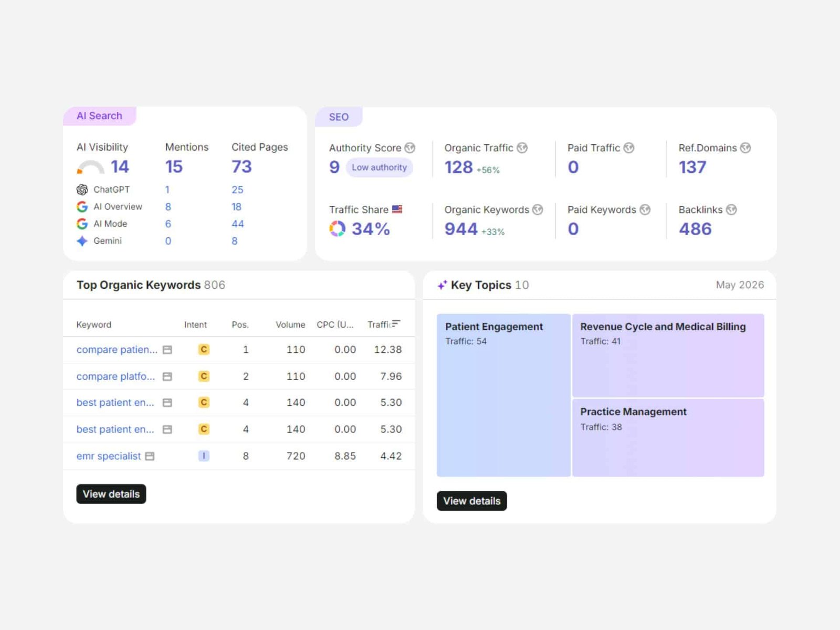Click globe icon next to Ref.Domains
Image resolution: width=840 pixels, height=630 pixels.
745,148
